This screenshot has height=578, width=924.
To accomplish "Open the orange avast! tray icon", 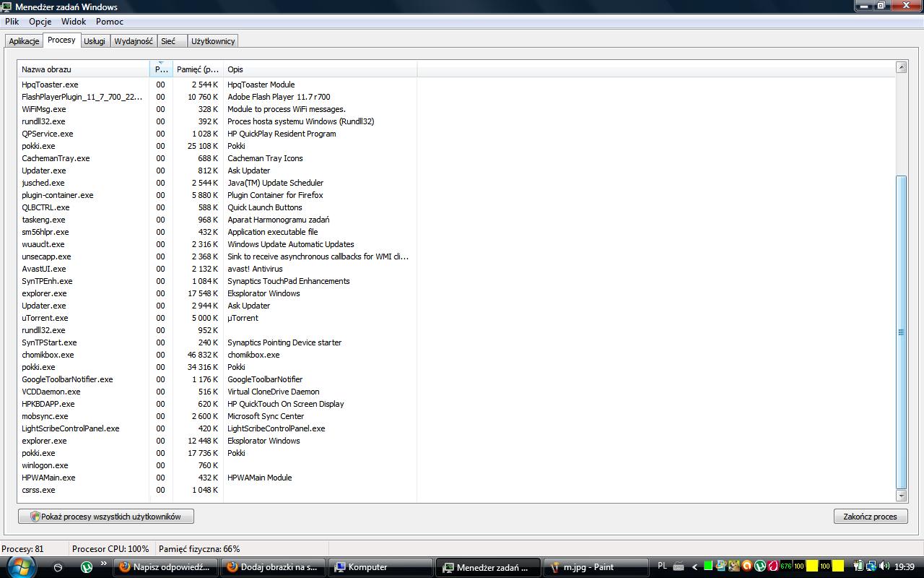I will click(747, 566).
